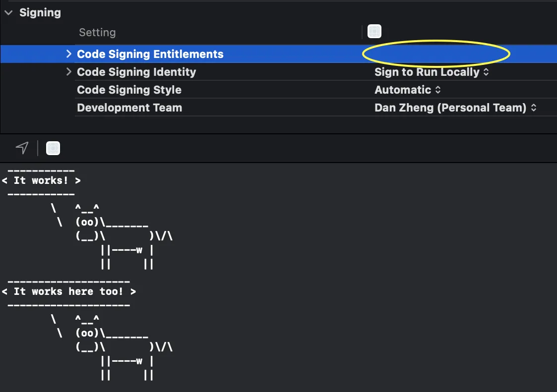Click the Setting column header
The width and height of the screenshot is (557, 392).
(x=97, y=32)
